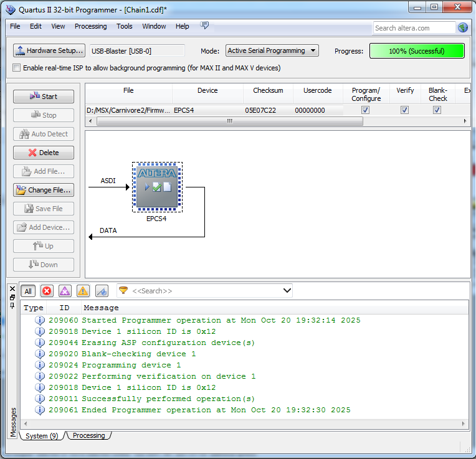This screenshot has width=476, height=459.
Task: Filter messages by flag icon
Action: click(x=102, y=291)
